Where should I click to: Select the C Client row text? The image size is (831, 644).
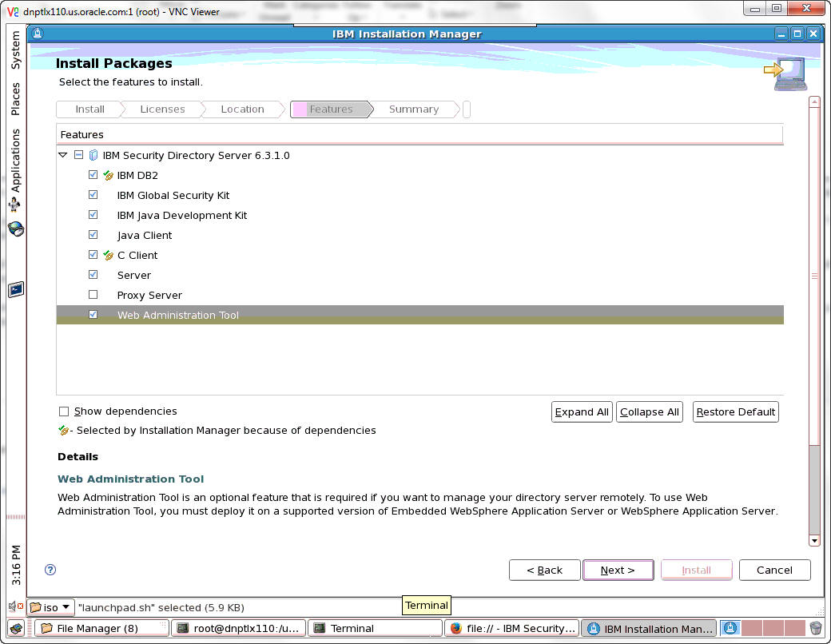click(137, 256)
